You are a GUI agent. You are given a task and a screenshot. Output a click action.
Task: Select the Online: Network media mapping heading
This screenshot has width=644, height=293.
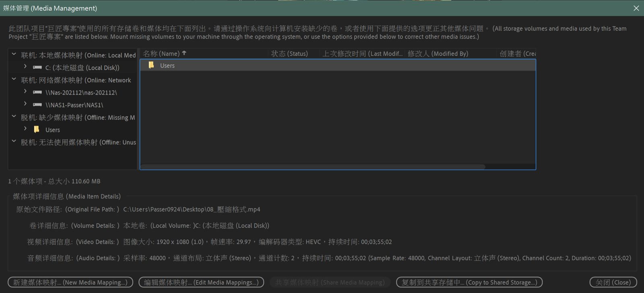pos(76,80)
